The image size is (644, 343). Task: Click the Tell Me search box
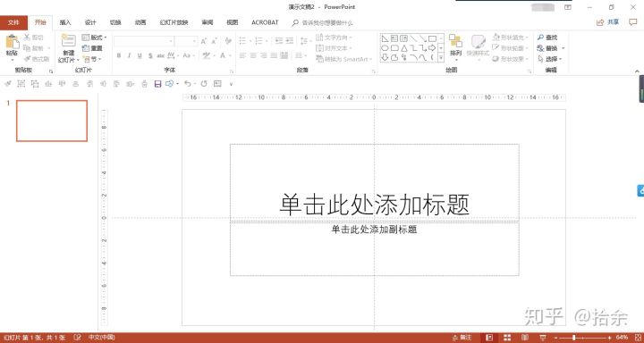tap(322, 23)
